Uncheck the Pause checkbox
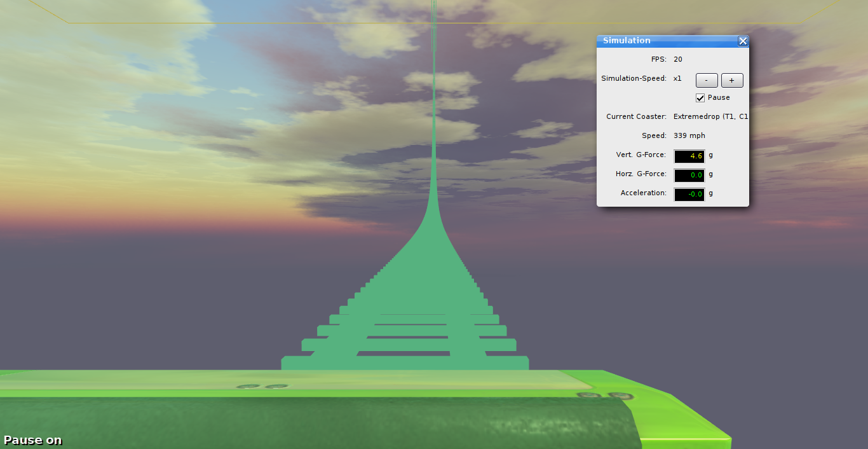The width and height of the screenshot is (868, 449). [700, 98]
